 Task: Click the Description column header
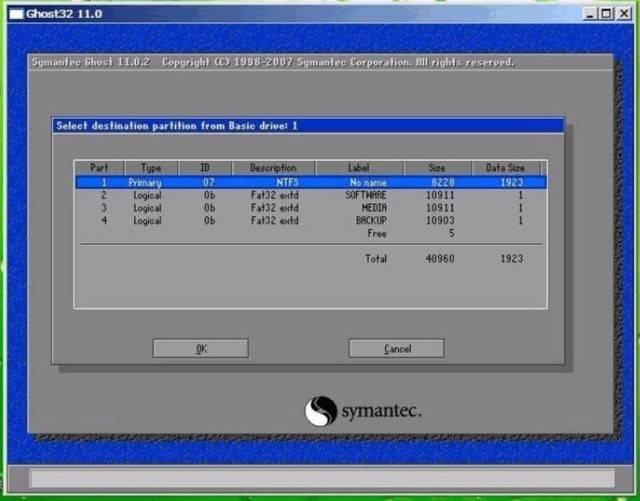pos(273,168)
